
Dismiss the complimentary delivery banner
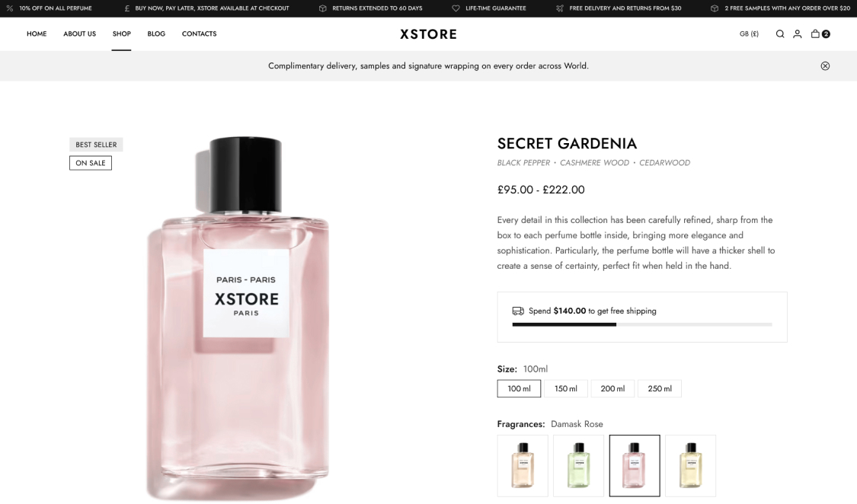(825, 66)
